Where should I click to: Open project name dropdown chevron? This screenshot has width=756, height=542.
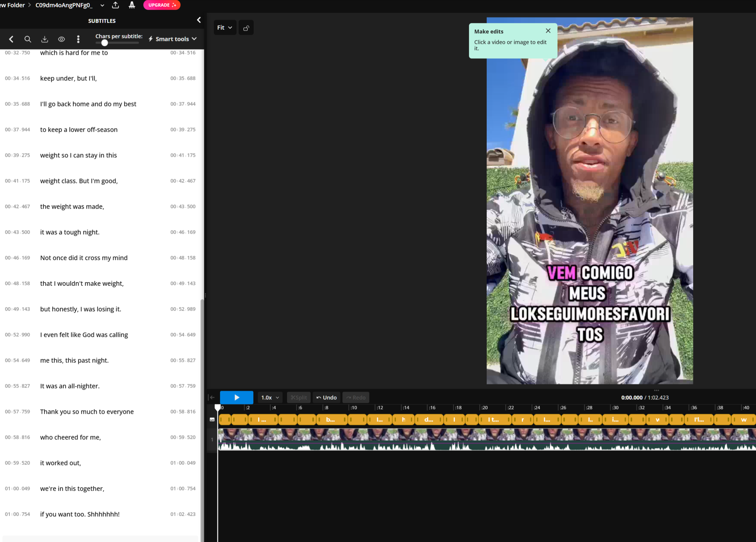(102, 5)
